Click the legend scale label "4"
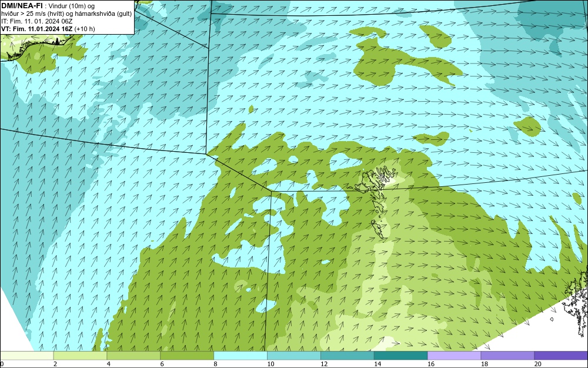This screenshot has height=368, width=588. point(108,364)
